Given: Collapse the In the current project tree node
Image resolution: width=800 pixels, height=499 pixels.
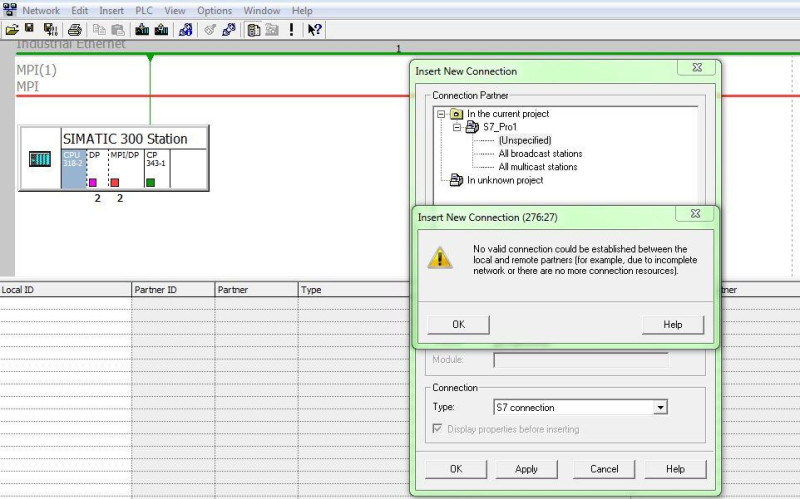Looking at the screenshot, I should [x=441, y=114].
